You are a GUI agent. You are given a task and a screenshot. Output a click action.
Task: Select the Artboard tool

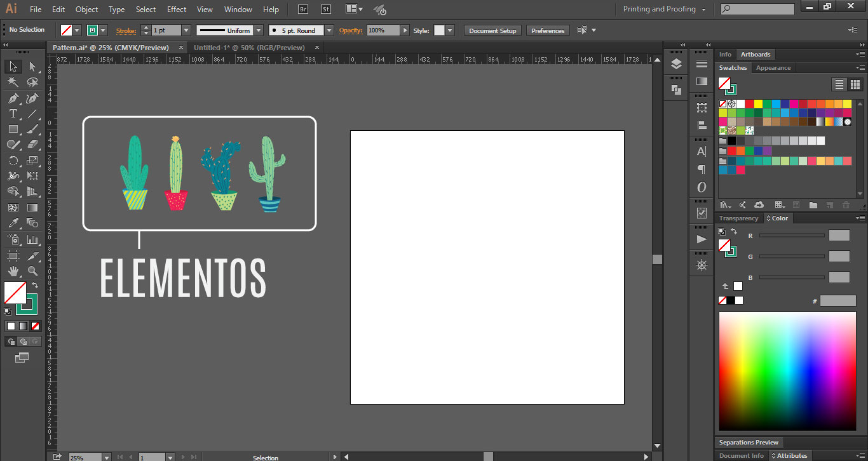pyautogui.click(x=13, y=256)
